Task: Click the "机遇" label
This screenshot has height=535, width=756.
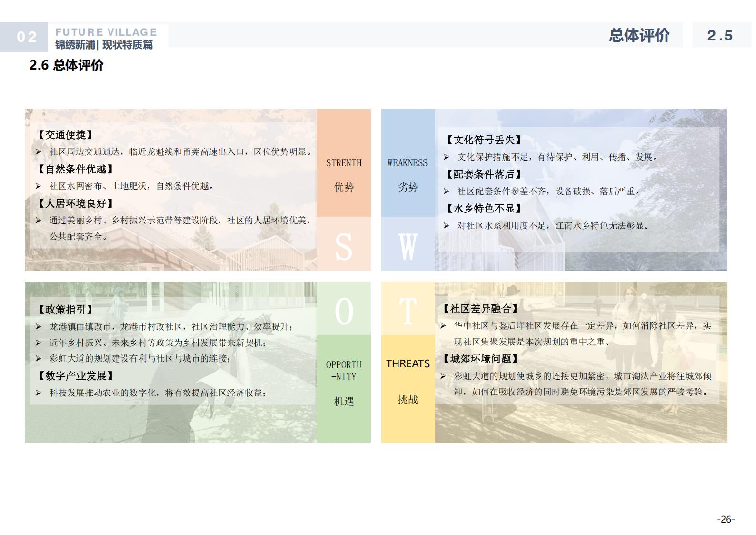Action: [x=344, y=402]
